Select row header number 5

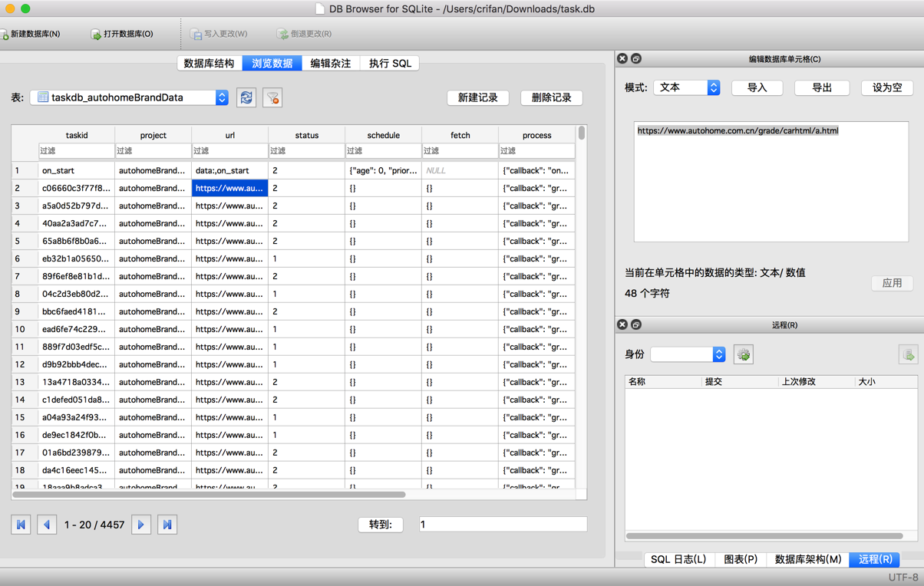pyautogui.click(x=25, y=241)
